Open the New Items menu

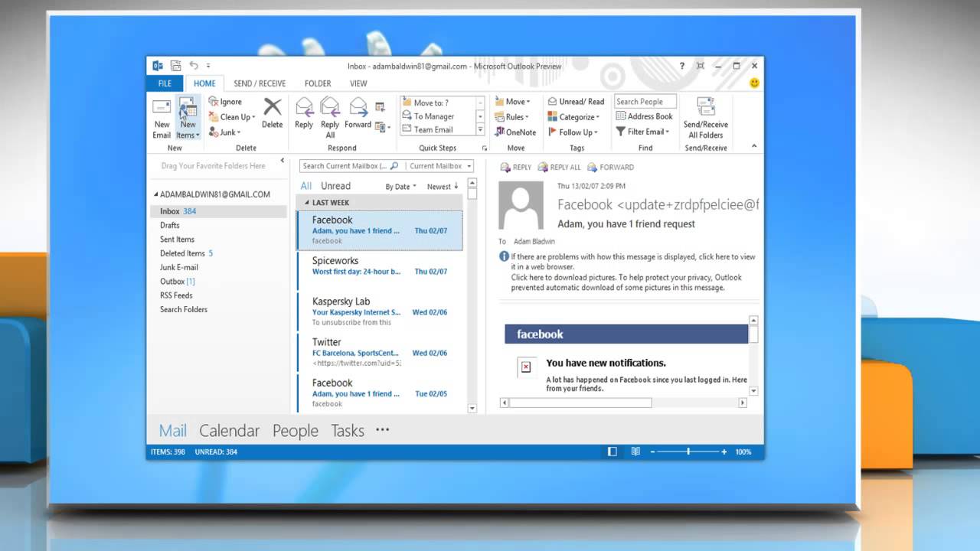click(188, 119)
